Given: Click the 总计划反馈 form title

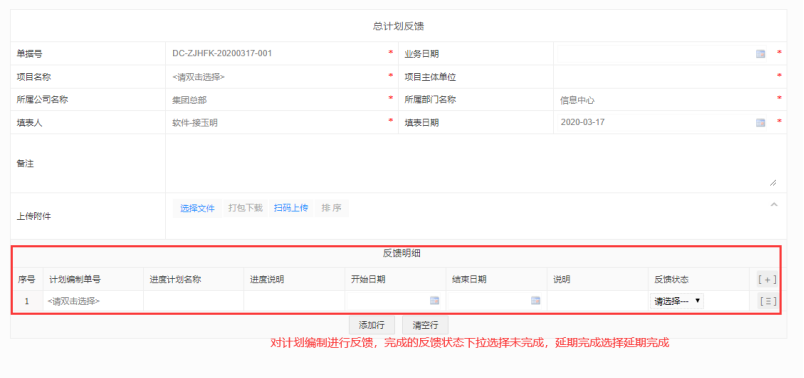Looking at the screenshot, I should [398, 26].
